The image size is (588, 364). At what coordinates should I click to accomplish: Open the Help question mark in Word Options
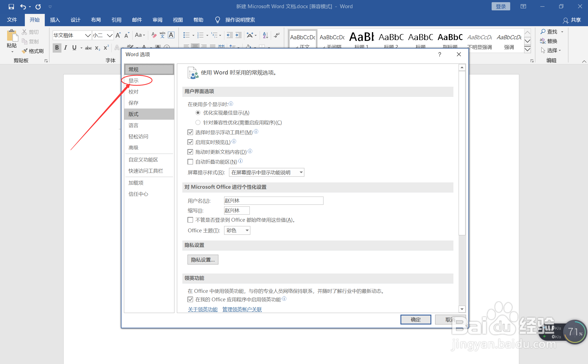click(x=439, y=54)
